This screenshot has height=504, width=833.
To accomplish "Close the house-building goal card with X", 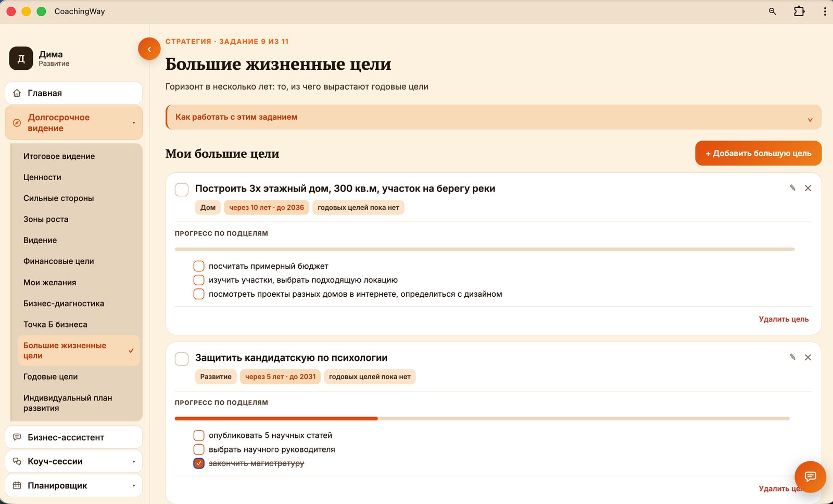I will [808, 188].
